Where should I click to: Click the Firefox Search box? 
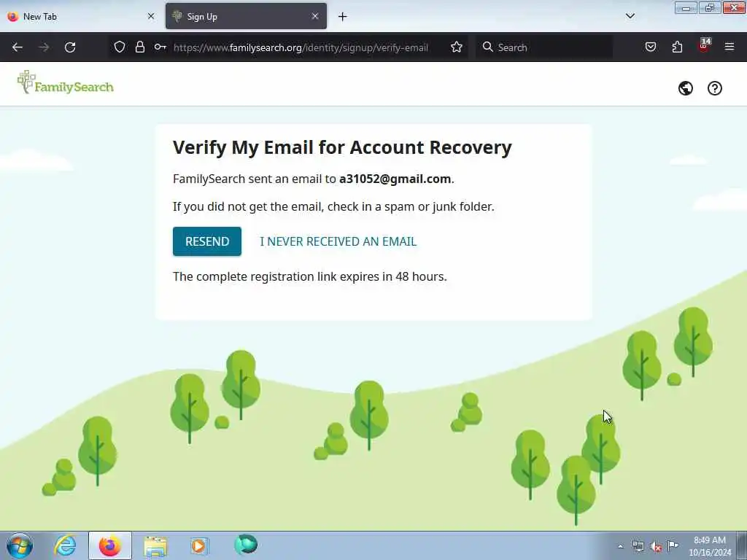[544, 47]
